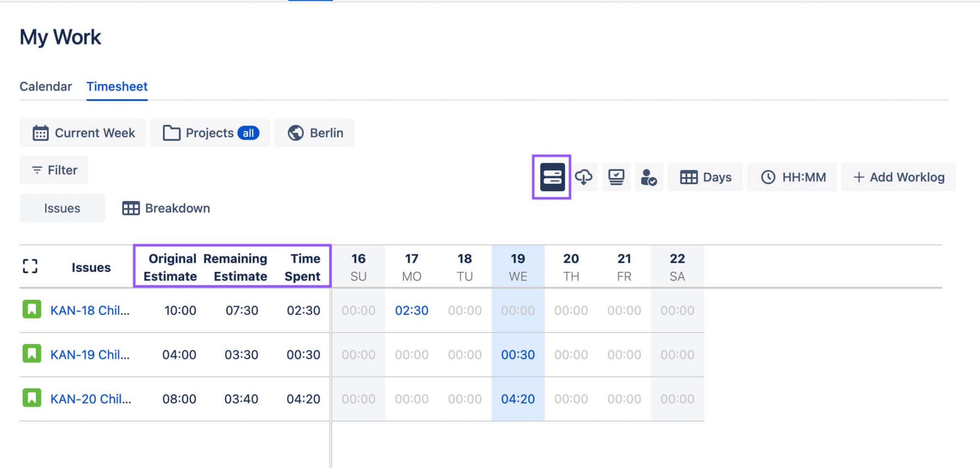Click Monday's 02:30 logged time for KAN-18

point(412,310)
